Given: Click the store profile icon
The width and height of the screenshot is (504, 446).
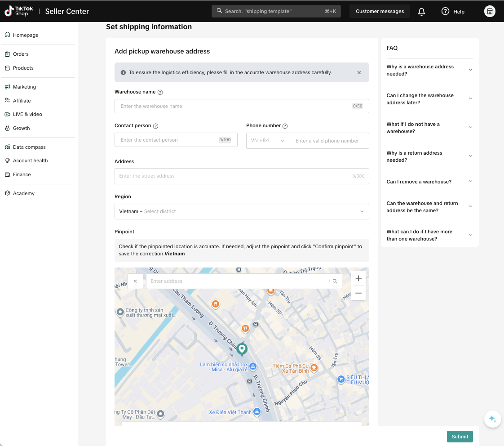Looking at the screenshot, I should (x=490, y=12).
